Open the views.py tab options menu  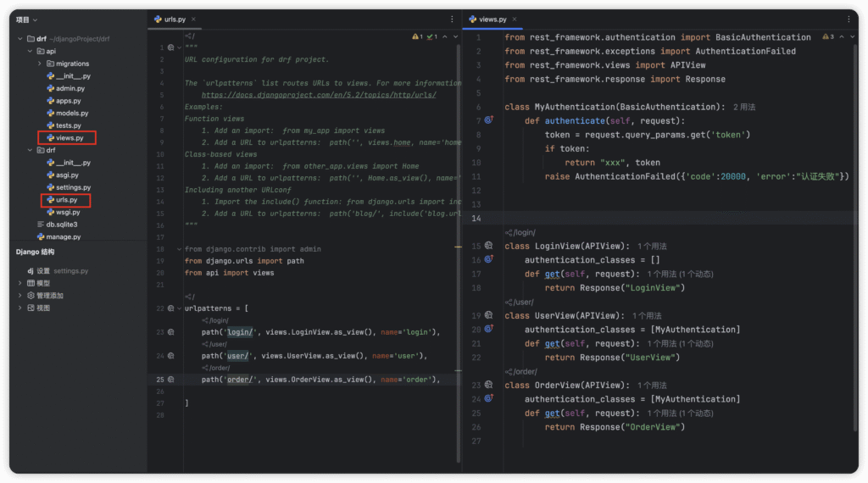pyautogui.click(x=848, y=19)
